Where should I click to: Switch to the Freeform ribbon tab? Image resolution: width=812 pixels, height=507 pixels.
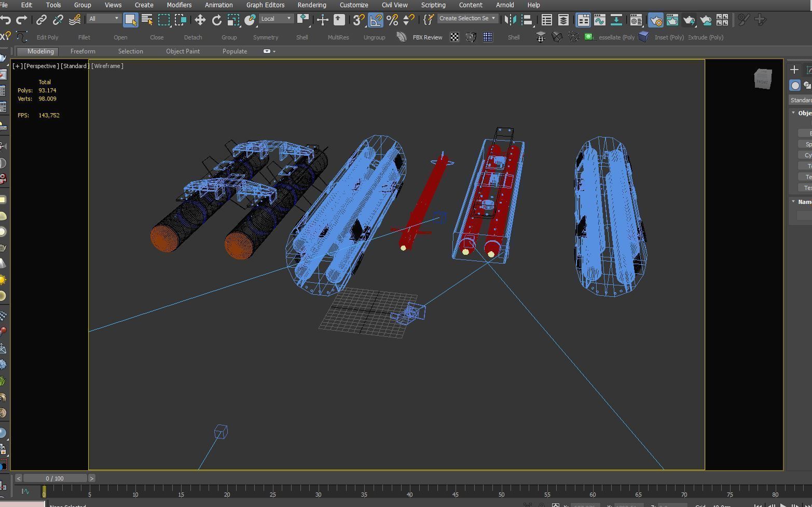83,51
